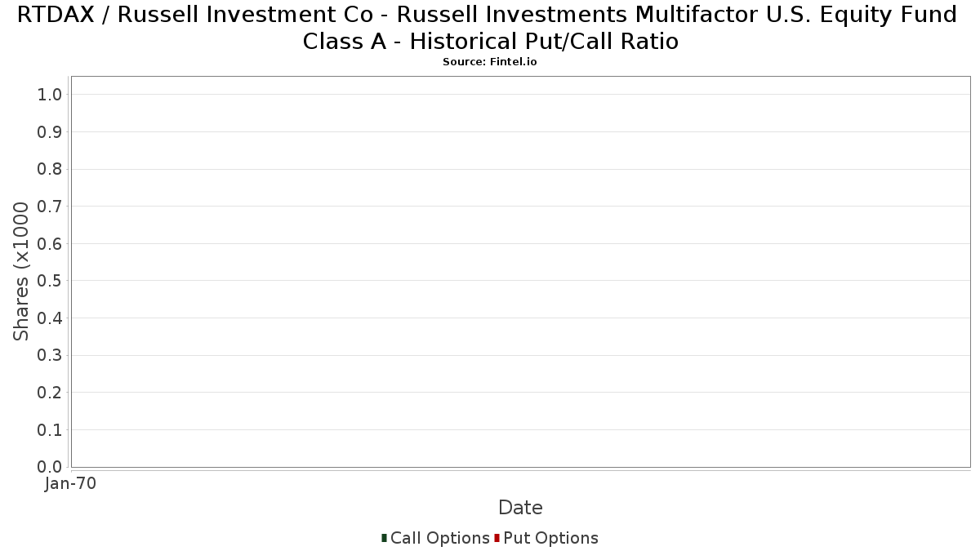The width and height of the screenshot is (980, 551).
Task: Click the 0.9 y-axis tick label
Action: (50, 132)
